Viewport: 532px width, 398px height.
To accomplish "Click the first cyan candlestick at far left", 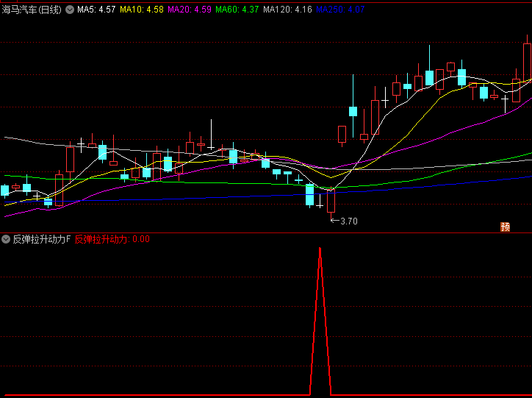I will tap(4, 191).
